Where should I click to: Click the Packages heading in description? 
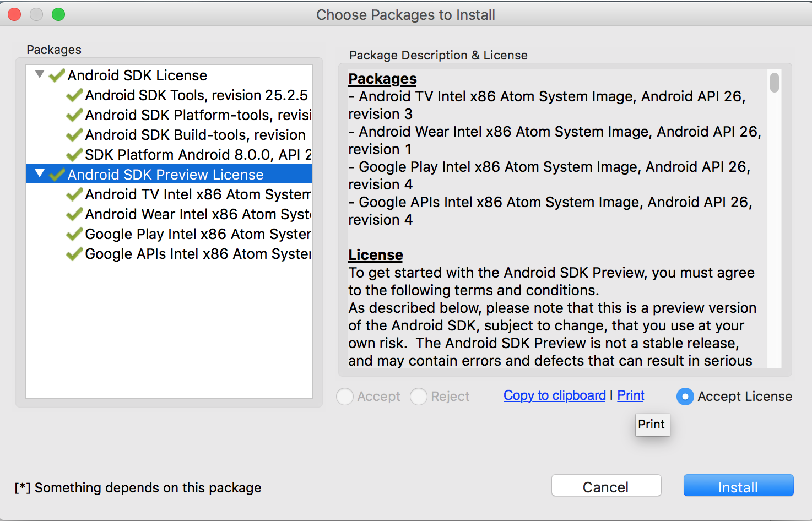[382, 79]
